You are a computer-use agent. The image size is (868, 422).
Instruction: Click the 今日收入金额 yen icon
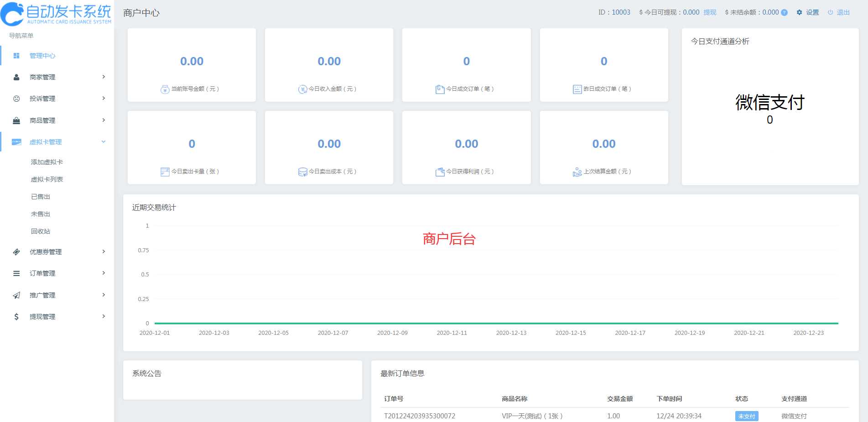coord(302,89)
